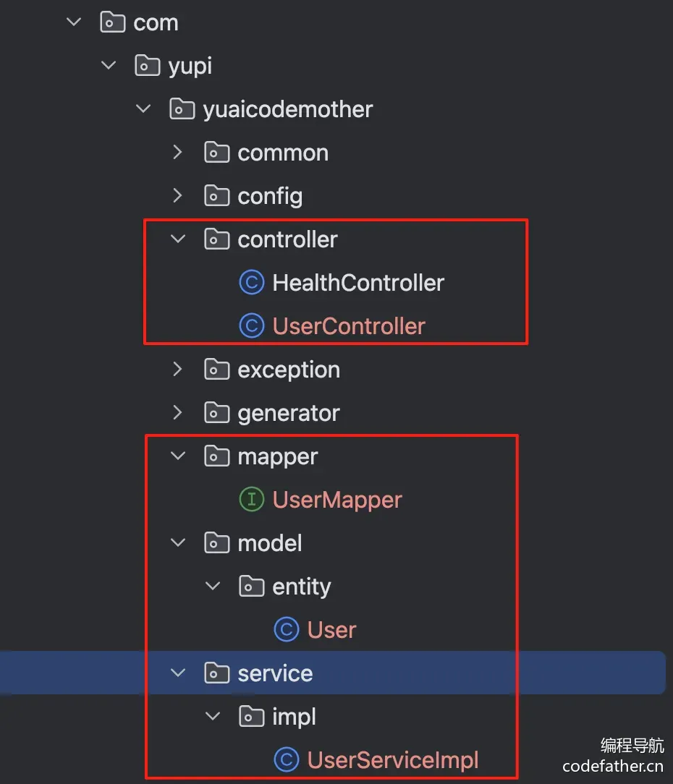Select the model package label
673x784 pixels.
coord(270,543)
